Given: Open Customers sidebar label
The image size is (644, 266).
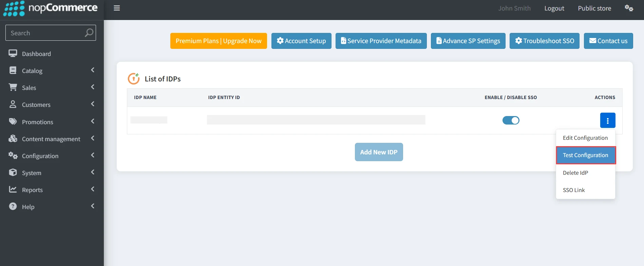Looking at the screenshot, I should 36,104.
